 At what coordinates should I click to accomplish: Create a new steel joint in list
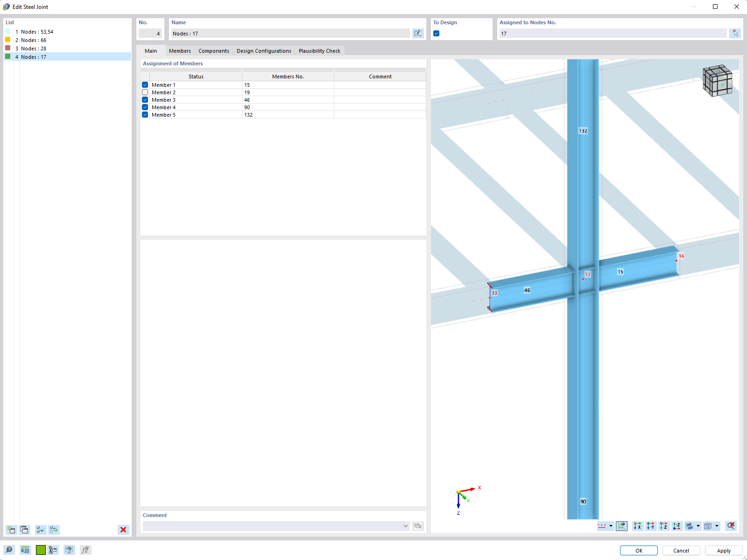pos(11,530)
